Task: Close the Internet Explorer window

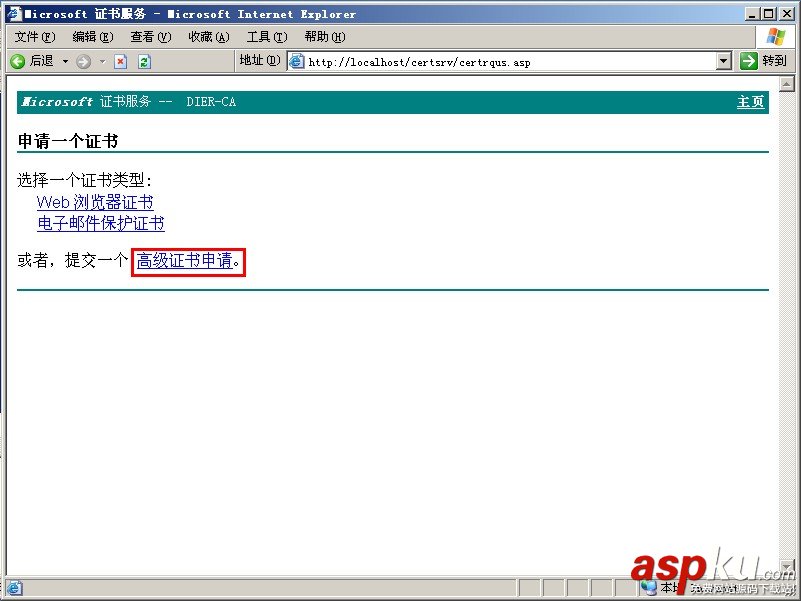Action: pyautogui.click(x=787, y=14)
